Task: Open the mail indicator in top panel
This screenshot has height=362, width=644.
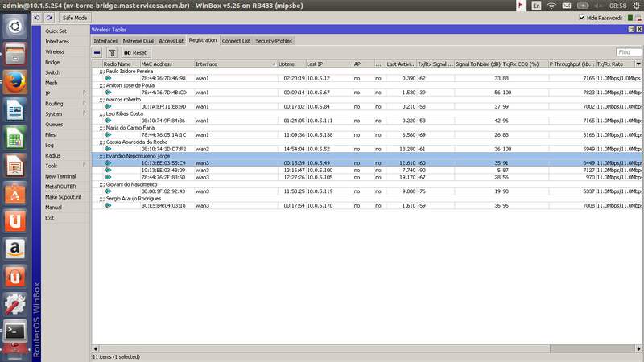Action: click(567, 6)
